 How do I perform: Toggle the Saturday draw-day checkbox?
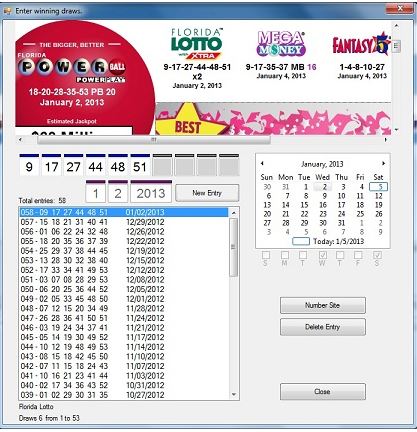click(378, 255)
